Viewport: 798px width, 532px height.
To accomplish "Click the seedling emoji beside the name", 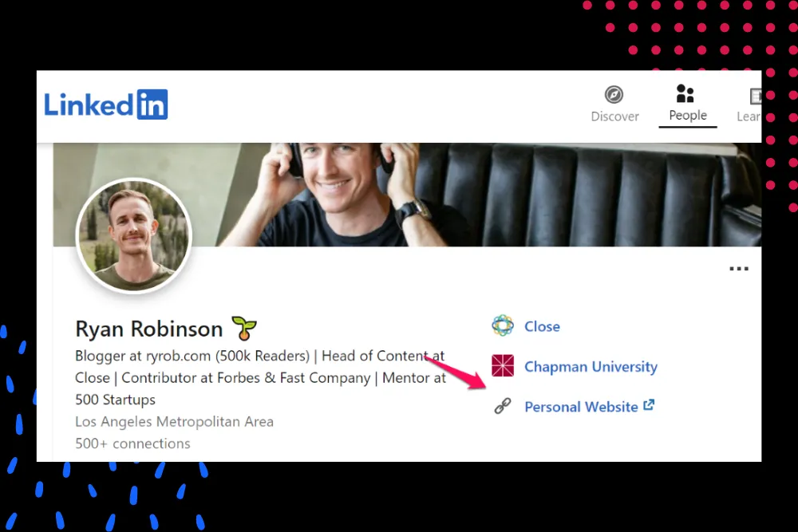I will point(244,328).
